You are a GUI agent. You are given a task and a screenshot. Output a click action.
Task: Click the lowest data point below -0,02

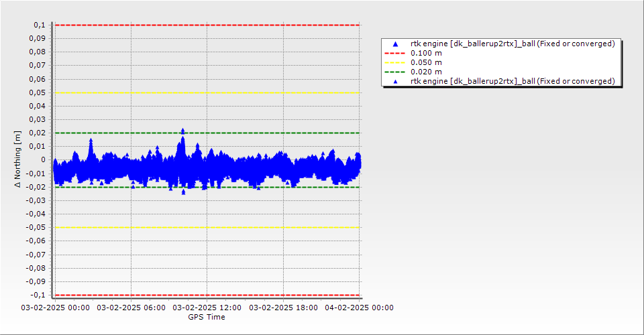click(x=184, y=192)
